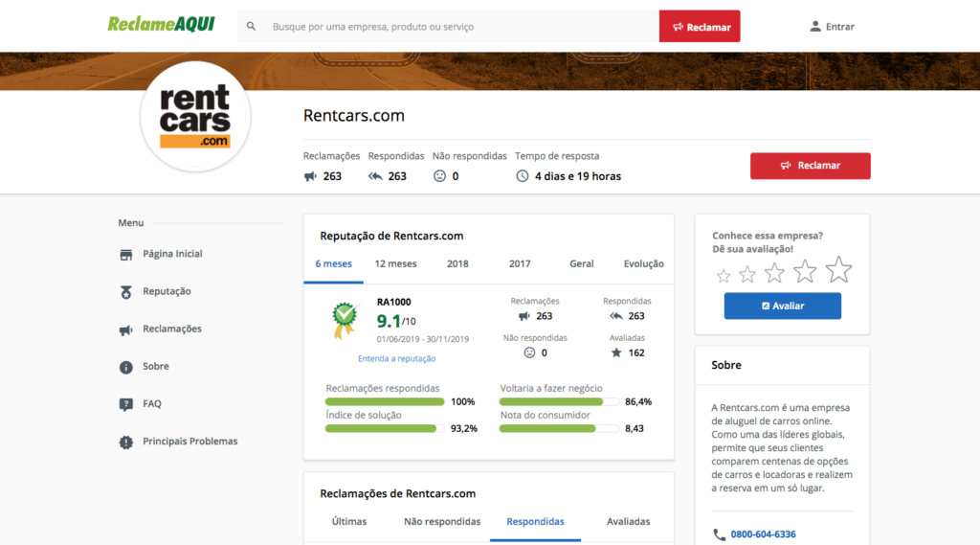Click the Principais Problemas alert icon

tap(125, 443)
